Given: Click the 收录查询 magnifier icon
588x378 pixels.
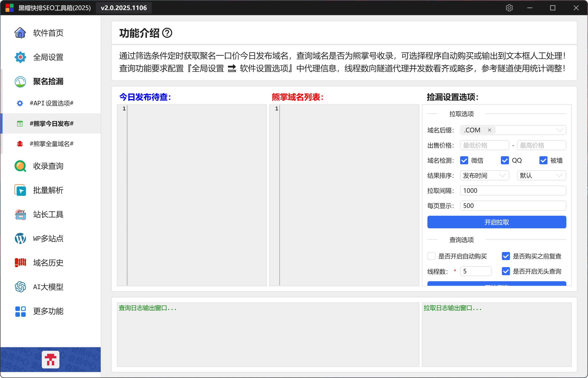Looking at the screenshot, I should [20, 166].
